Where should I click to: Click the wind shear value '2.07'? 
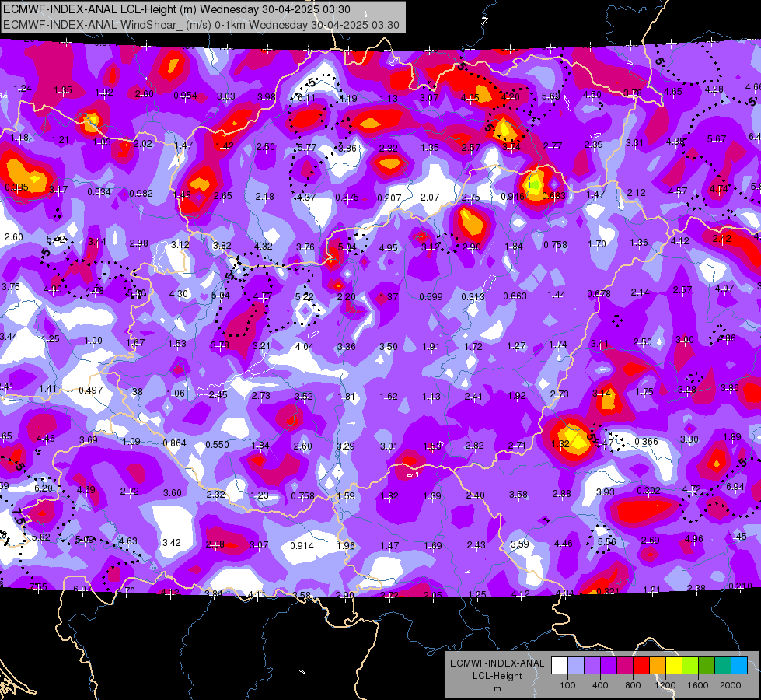tap(430, 198)
